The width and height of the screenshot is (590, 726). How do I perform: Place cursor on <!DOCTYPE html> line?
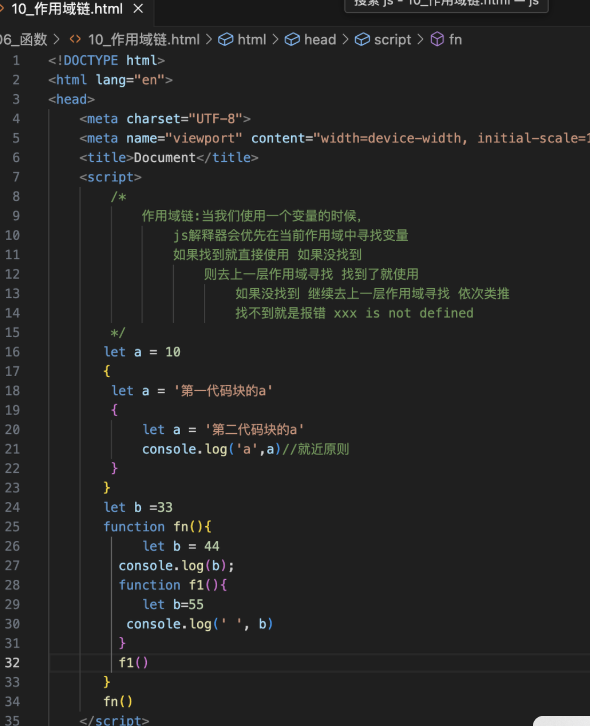click(x=107, y=60)
